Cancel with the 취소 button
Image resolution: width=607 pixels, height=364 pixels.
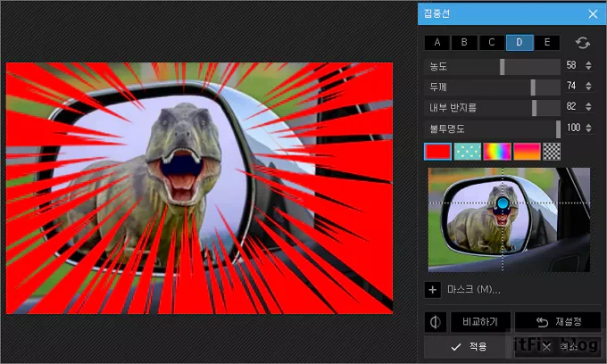[x=558, y=346]
